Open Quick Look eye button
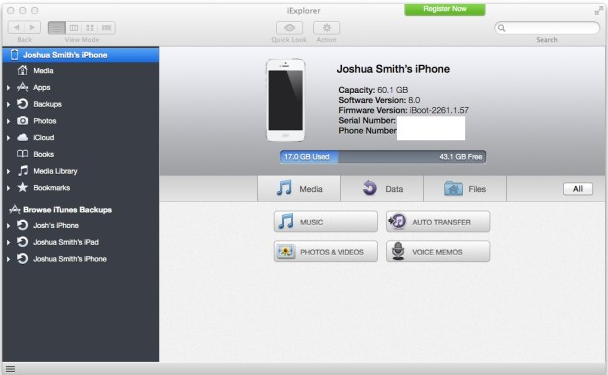 [x=289, y=28]
